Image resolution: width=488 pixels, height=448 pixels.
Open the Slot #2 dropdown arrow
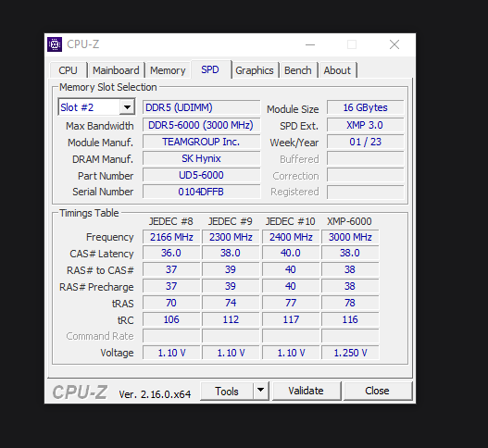click(127, 107)
